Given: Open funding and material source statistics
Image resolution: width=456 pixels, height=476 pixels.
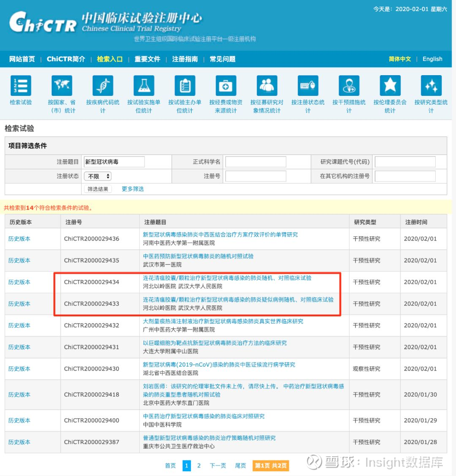Looking at the screenshot, I should point(225,85).
